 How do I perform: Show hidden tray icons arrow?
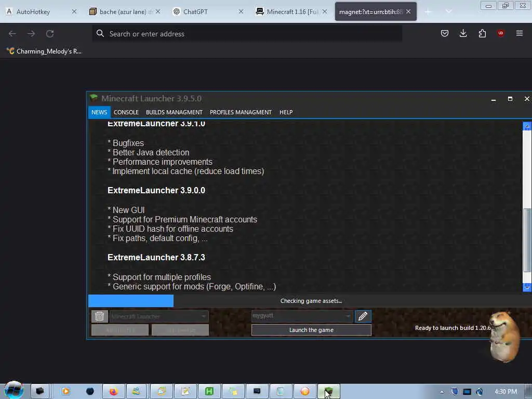tap(442, 392)
